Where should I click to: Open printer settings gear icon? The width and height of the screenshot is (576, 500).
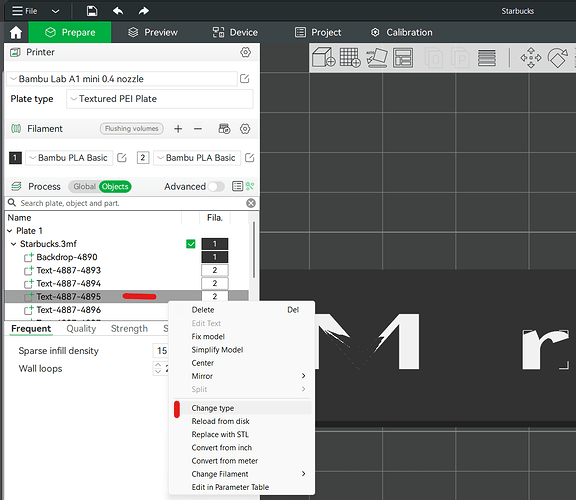[245, 52]
